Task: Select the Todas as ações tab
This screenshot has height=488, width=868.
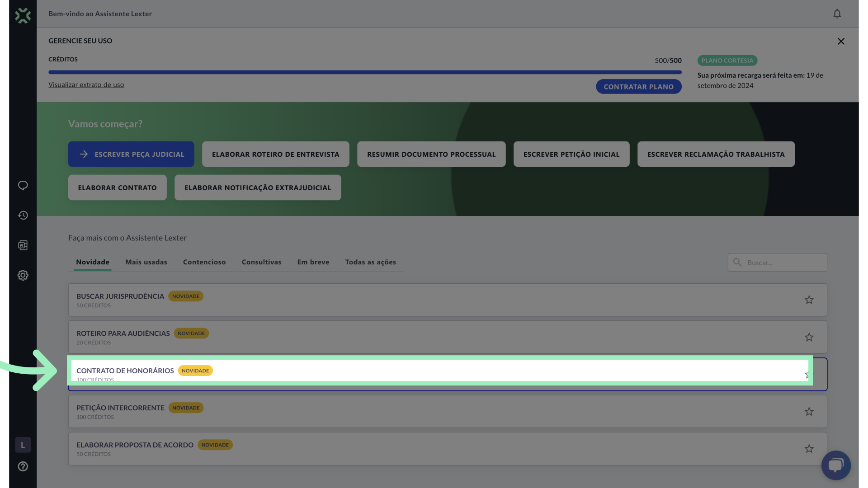Action: pos(370,262)
